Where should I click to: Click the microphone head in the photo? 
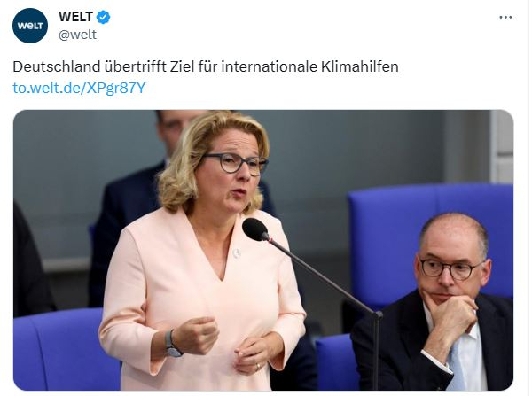click(255, 229)
